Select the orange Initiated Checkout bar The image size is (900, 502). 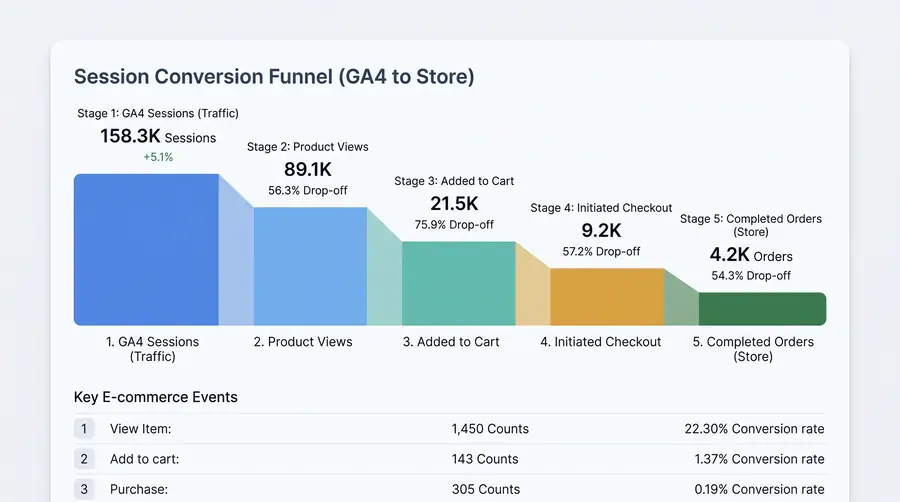pos(607,297)
